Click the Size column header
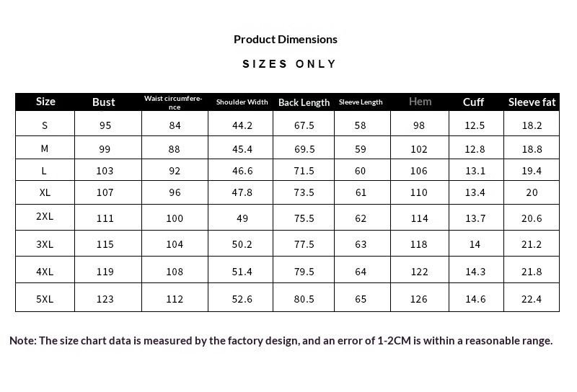 tap(45, 102)
